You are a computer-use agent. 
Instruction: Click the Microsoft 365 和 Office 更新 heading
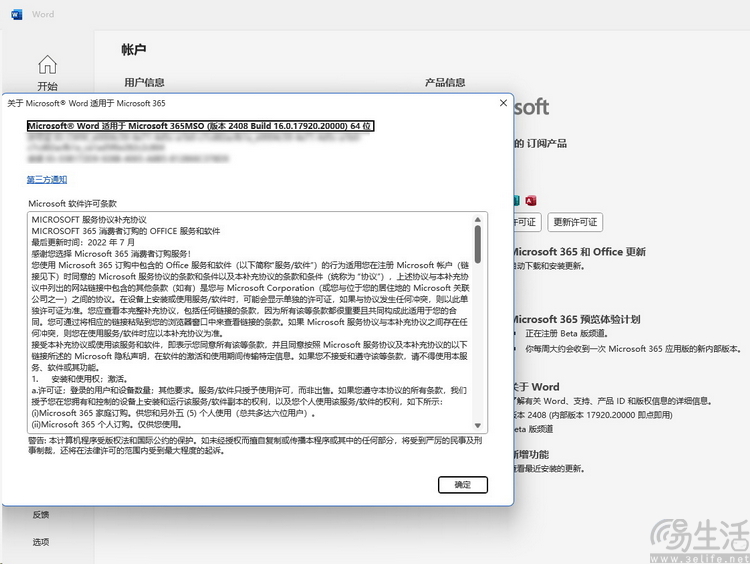click(578, 252)
